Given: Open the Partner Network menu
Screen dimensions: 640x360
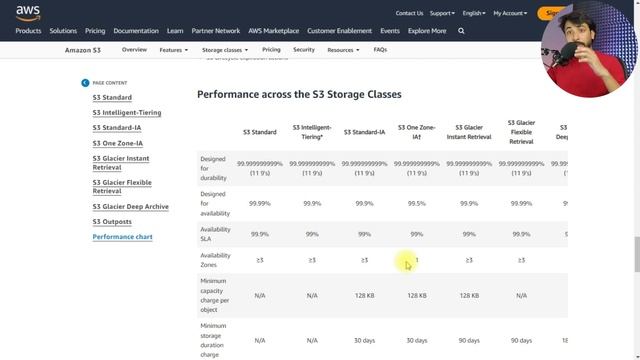Looking at the screenshot, I should [x=216, y=31].
